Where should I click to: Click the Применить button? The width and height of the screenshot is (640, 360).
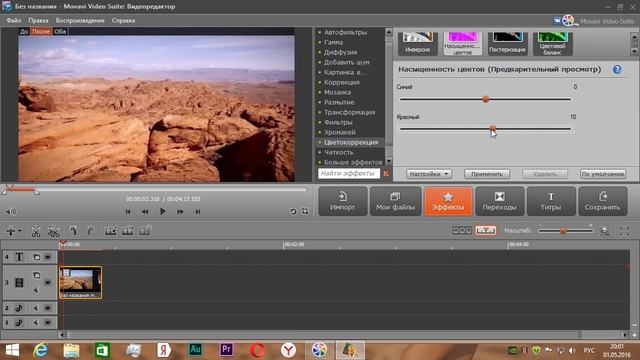coord(487,174)
